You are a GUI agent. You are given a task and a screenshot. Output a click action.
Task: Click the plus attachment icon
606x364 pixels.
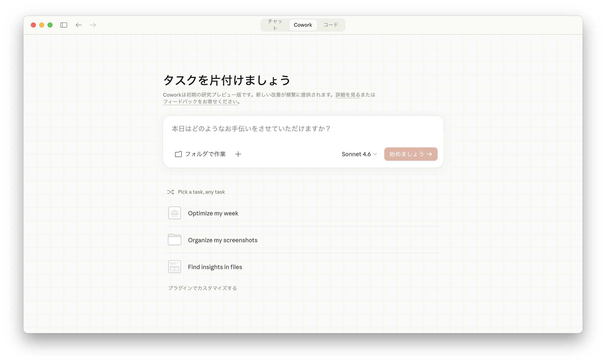[x=238, y=154]
